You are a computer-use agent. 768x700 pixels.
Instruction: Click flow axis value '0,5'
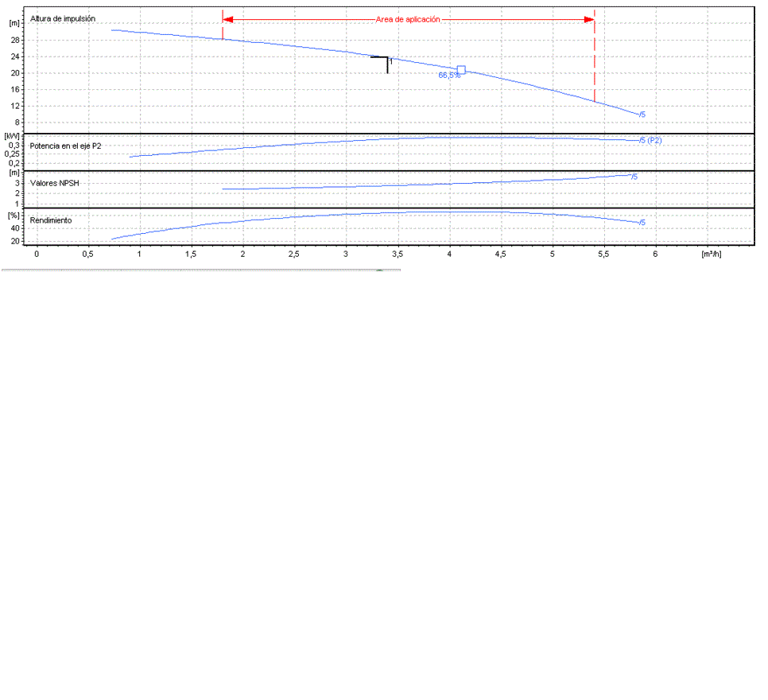pyautogui.click(x=87, y=255)
